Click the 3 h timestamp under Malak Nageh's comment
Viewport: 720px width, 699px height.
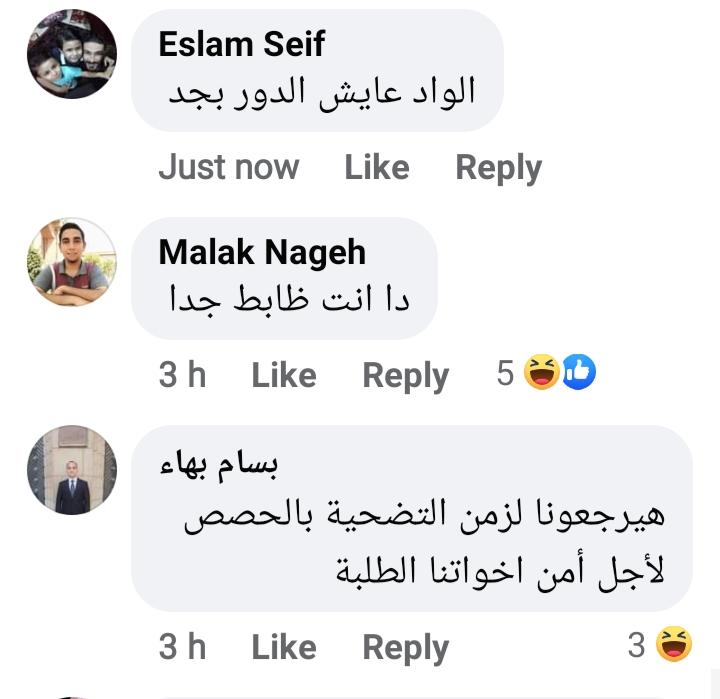[x=182, y=375]
